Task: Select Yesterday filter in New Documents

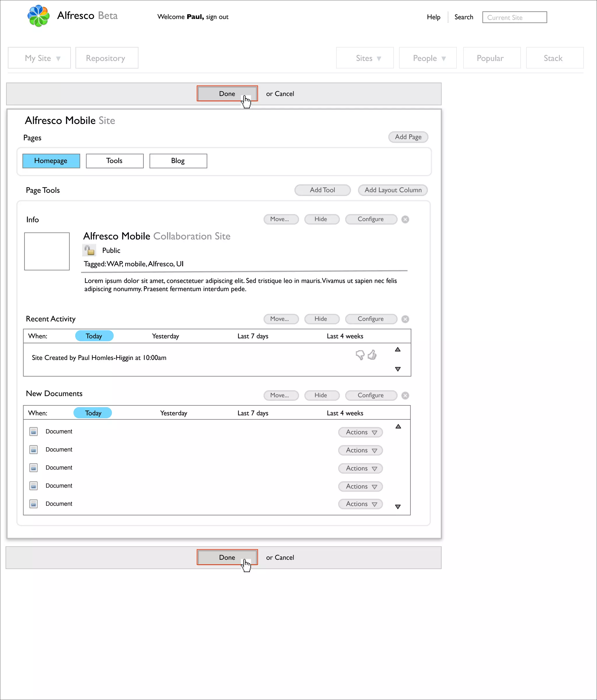Action: point(173,413)
